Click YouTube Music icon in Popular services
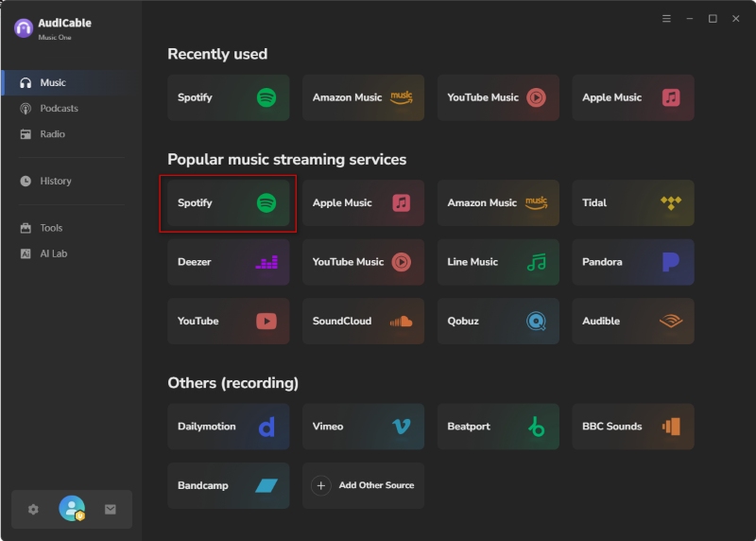This screenshot has height=541, width=756. 401,262
